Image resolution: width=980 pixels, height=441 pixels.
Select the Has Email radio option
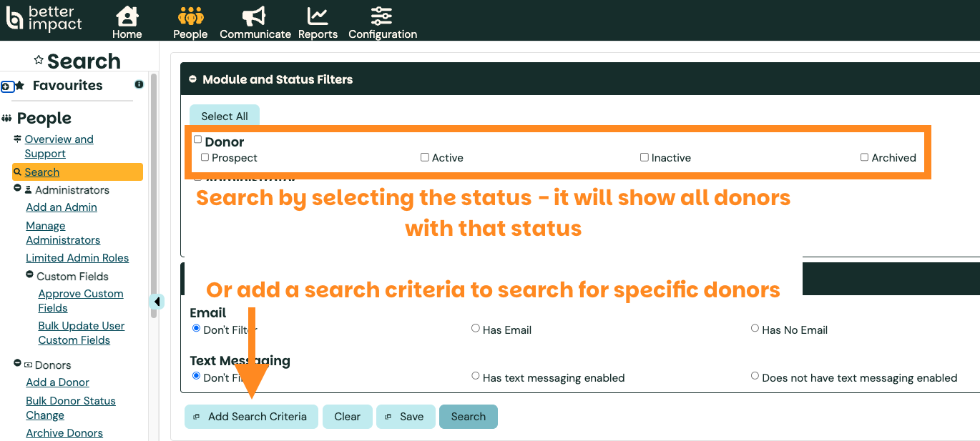click(476, 329)
